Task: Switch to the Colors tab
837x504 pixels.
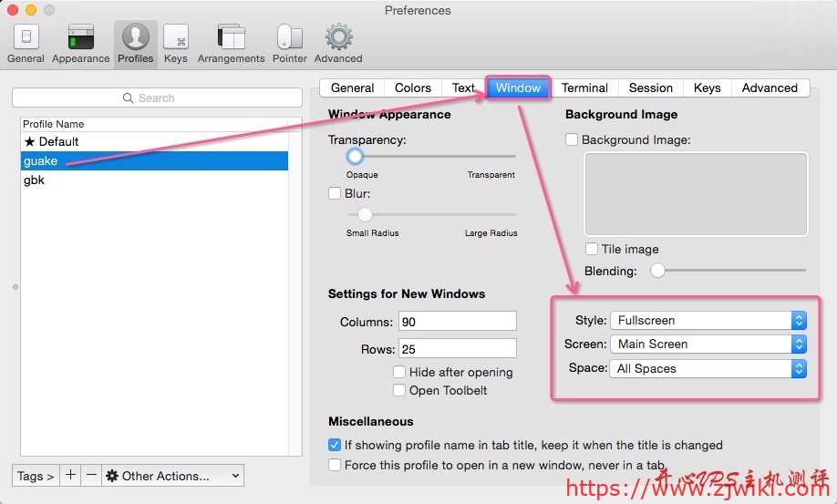Action: point(412,87)
